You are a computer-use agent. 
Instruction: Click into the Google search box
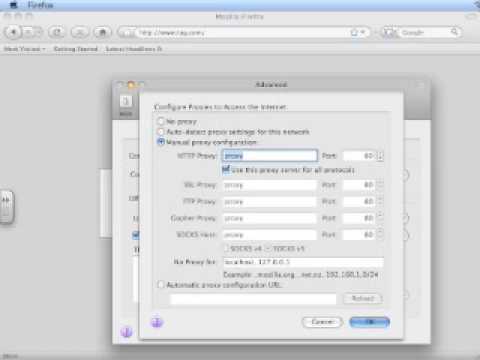[x=425, y=33]
